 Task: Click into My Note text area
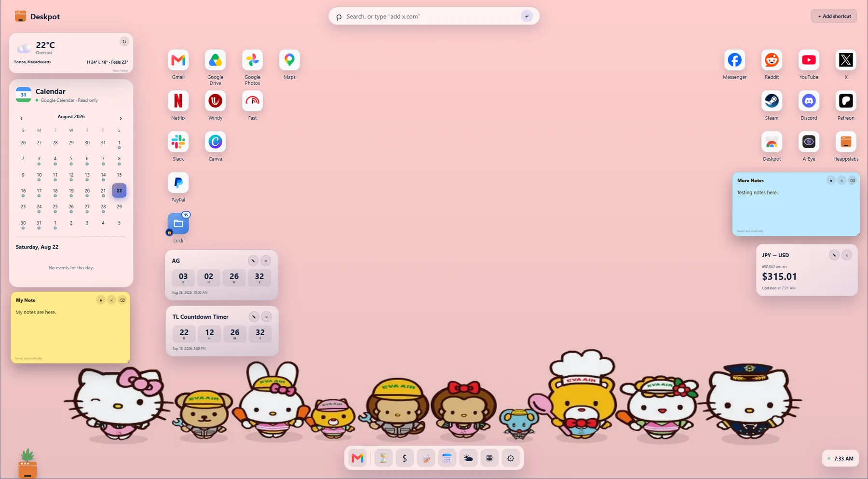tap(70, 331)
